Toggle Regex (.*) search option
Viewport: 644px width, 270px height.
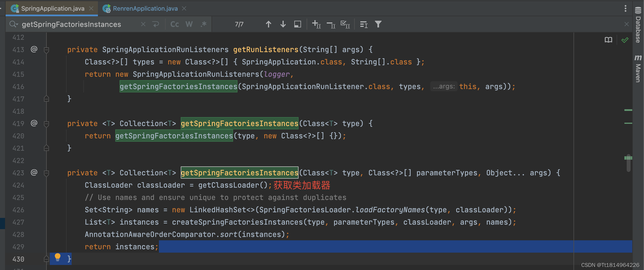coord(204,24)
